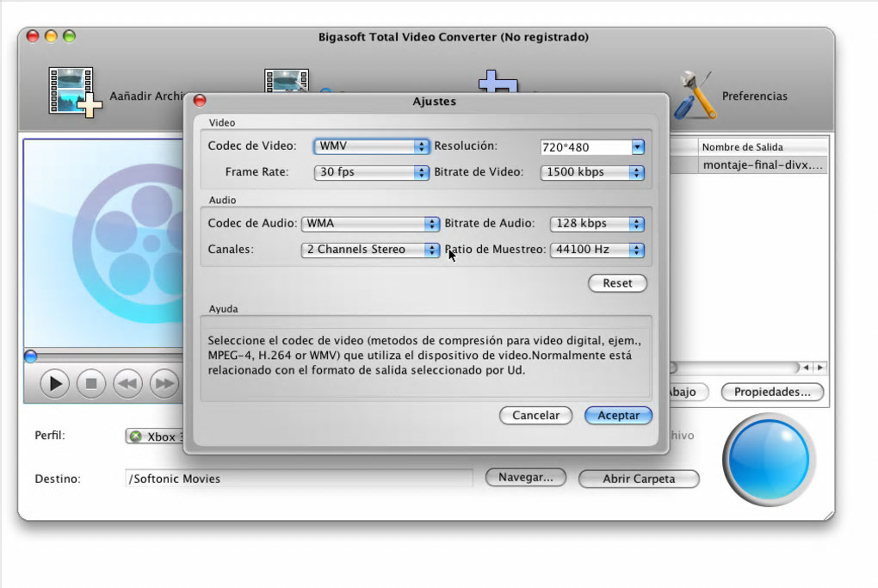Click the file list horizontal scrollbar right arrow
This screenshot has height=588, width=878.
[x=820, y=368]
